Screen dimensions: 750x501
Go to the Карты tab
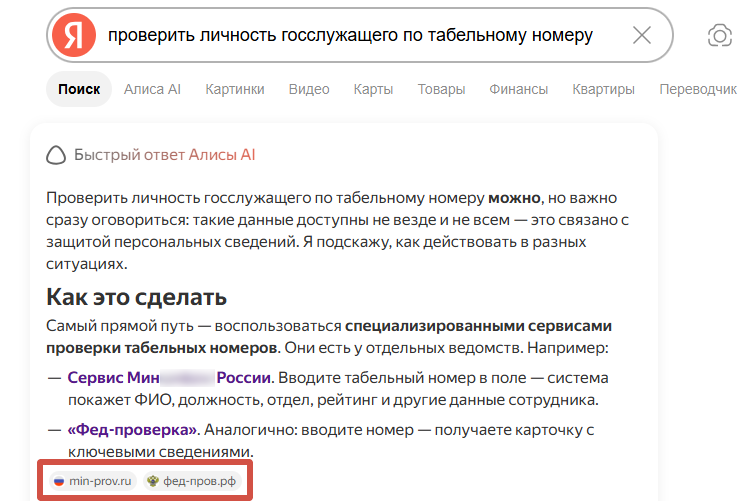373,89
